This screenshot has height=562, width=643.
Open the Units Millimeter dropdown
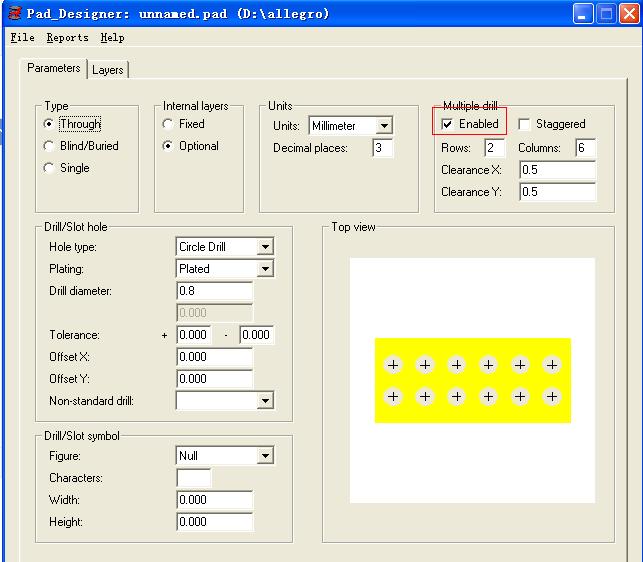pyautogui.click(x=384, y=126)
